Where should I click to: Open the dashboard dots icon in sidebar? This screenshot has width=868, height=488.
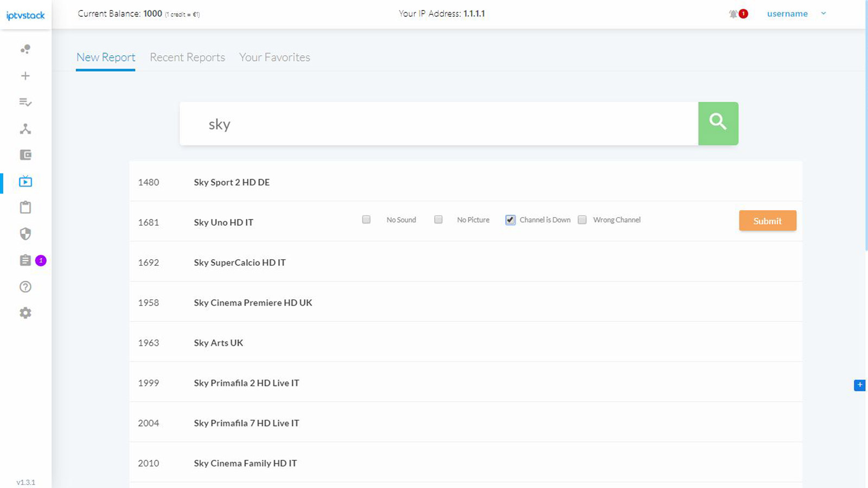click(x=25, y=49)
